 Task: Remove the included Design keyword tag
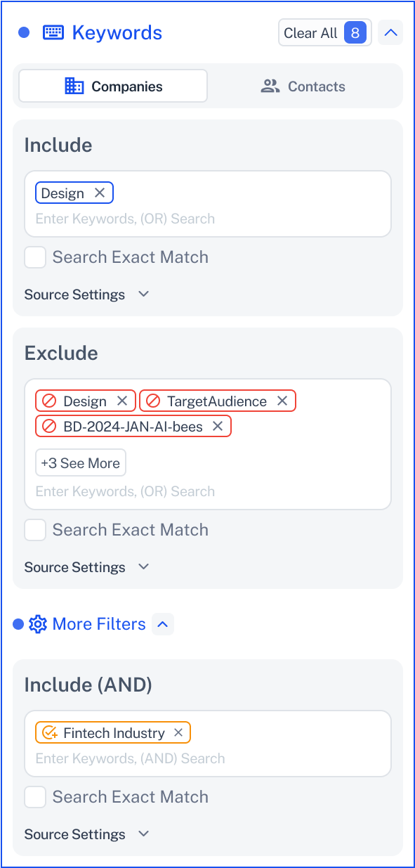(x=100, y=193)
